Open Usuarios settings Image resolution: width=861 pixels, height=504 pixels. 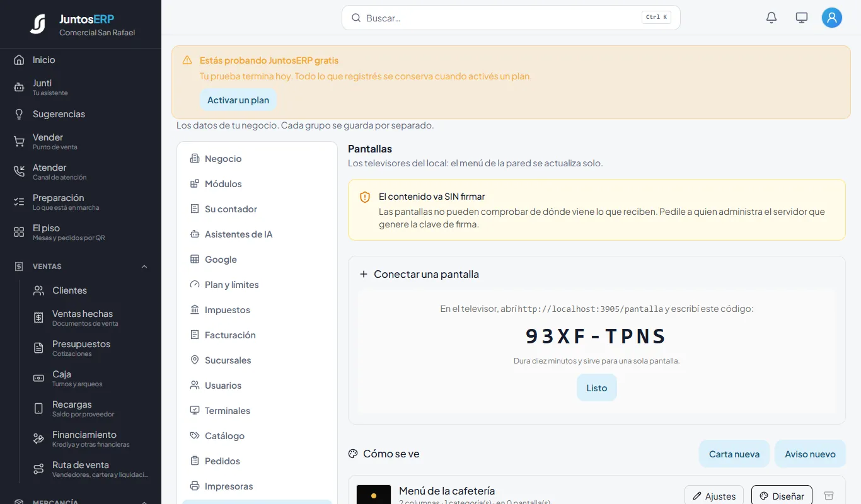(257, 386)
